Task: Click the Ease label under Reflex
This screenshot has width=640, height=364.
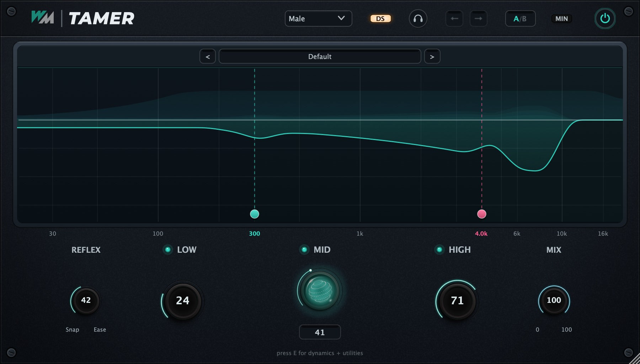Action: click(x=100, y=330)
